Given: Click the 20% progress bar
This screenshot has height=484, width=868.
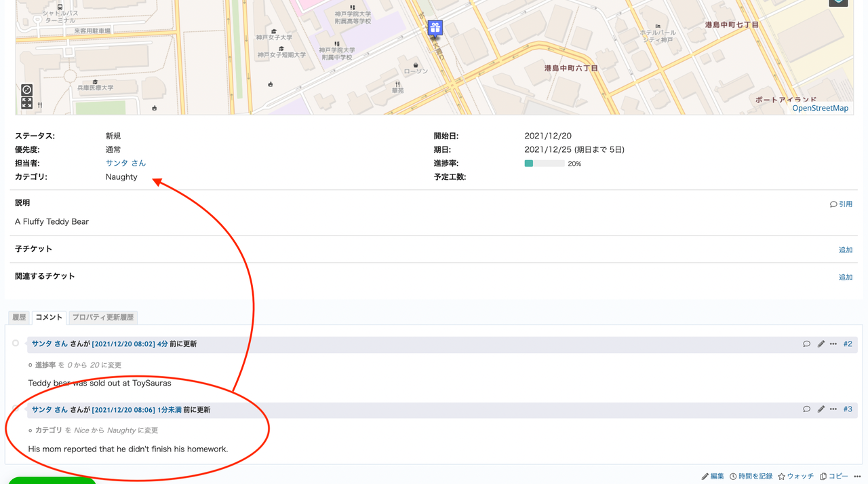Looking at the screenshot, I should pos(545,164).
